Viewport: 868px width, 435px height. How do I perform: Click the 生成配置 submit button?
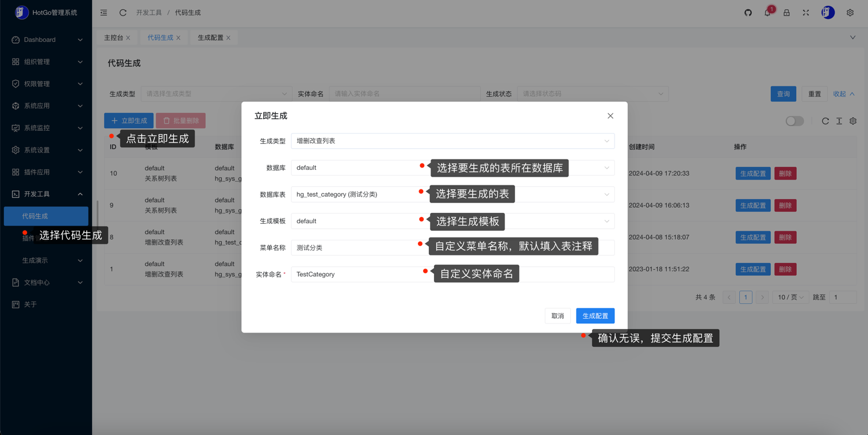point(595,316)
